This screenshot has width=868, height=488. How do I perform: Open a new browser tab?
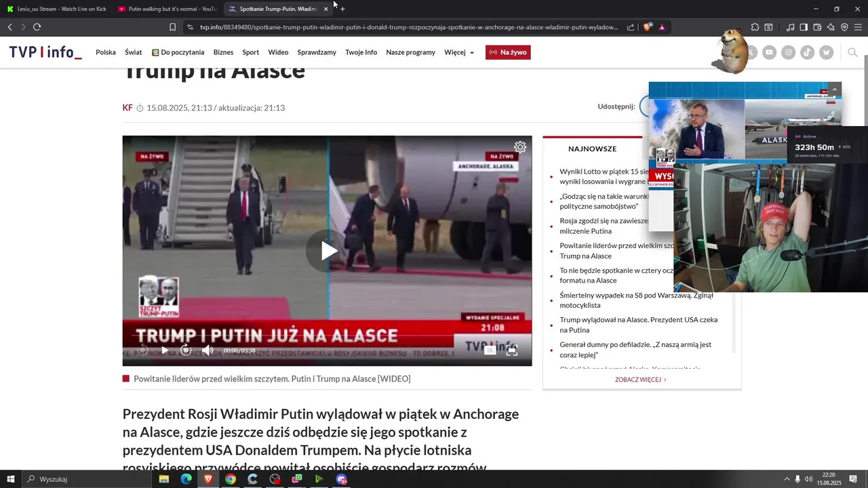coord(342,9)
